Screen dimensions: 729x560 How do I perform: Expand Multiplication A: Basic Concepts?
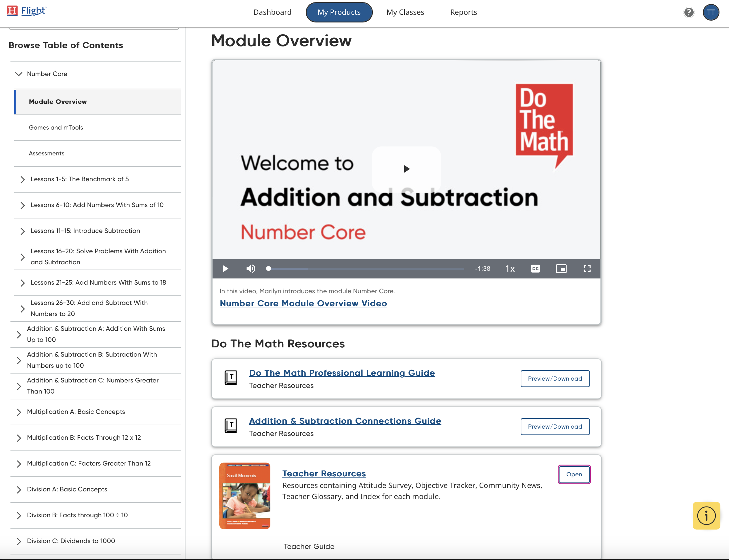coord(19,412)
